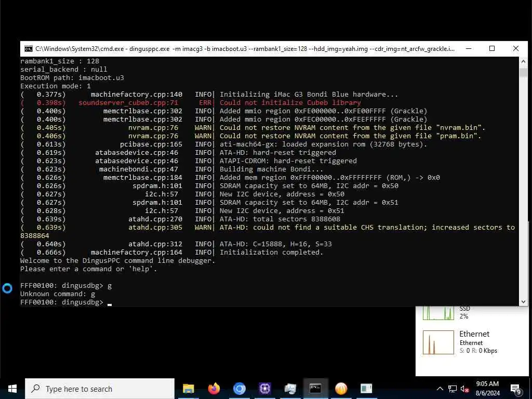
Task: Maximize the cmd.exe window
Action: [x=492, y=48]
